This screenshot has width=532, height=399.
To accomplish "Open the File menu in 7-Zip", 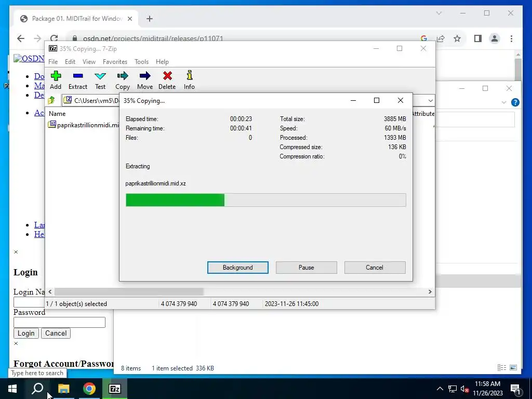I will 53,62.
